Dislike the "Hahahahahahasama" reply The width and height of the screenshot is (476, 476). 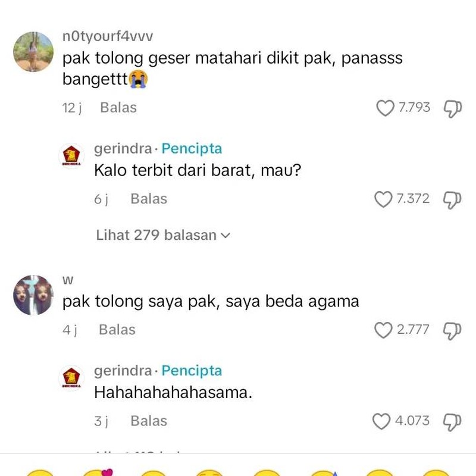[451, 421]
